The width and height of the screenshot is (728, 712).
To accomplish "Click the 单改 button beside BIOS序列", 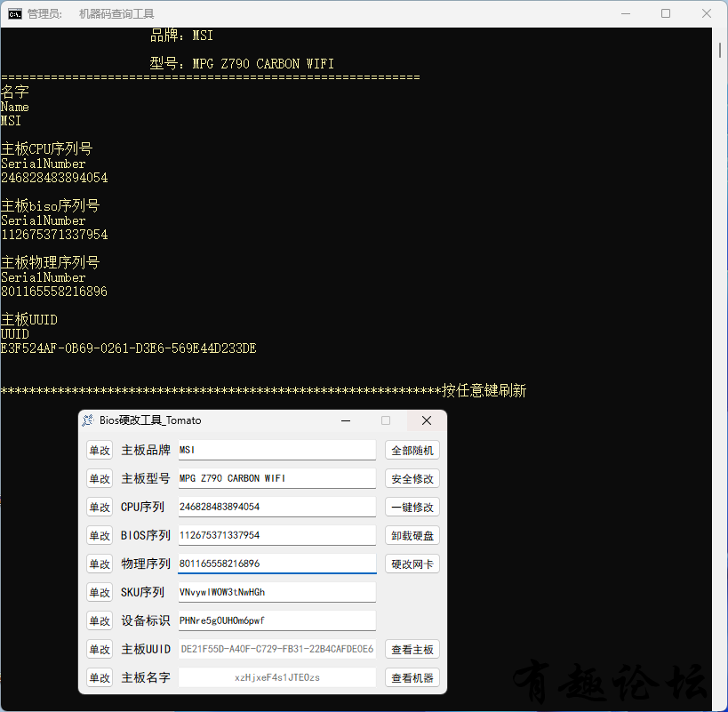I will [x=100, y=536].
